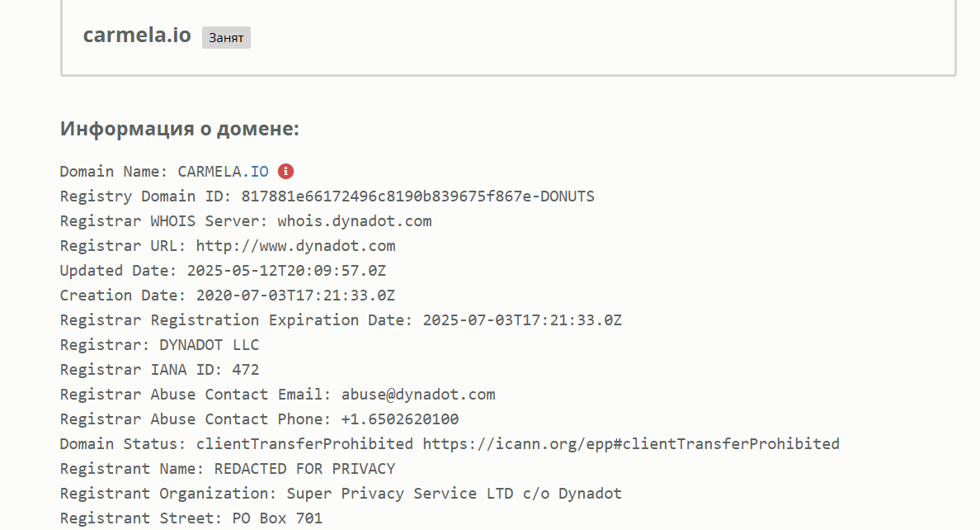Click the Registrar name DYNADOT LLC
This screenshot has width=980, height=530.
tap(209, 345)
